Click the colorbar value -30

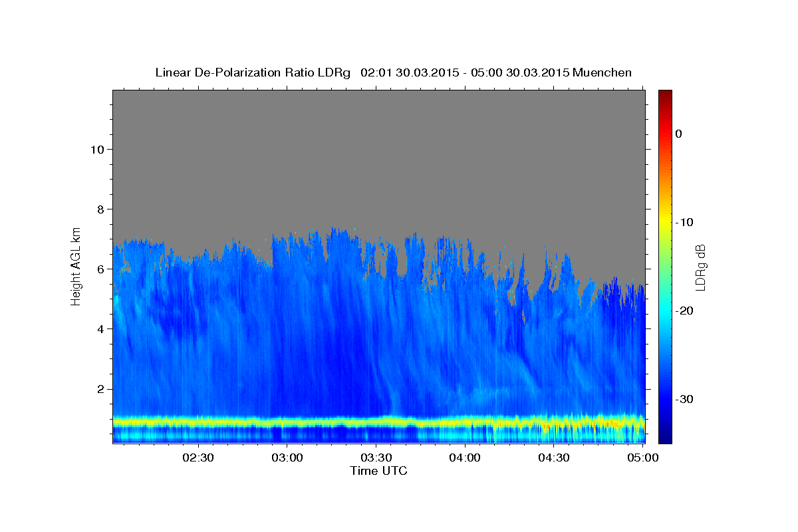[684, 399]
